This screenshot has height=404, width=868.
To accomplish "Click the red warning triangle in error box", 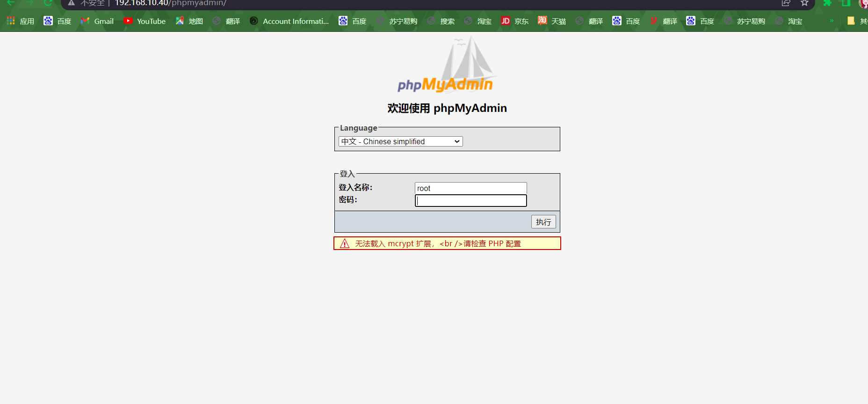I will click(345, 243).
